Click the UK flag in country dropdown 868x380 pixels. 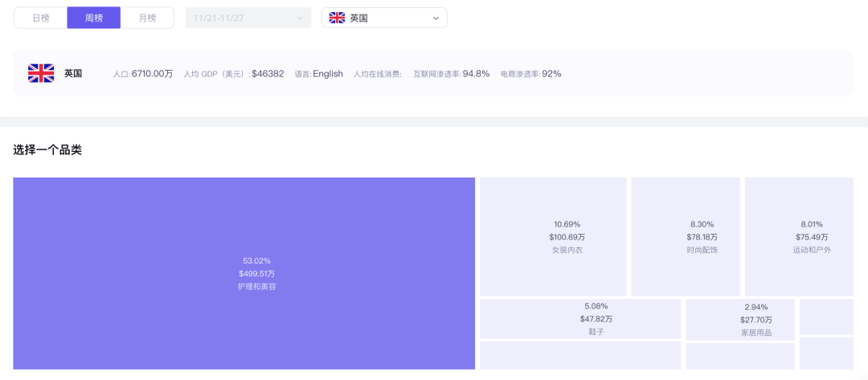337,18
